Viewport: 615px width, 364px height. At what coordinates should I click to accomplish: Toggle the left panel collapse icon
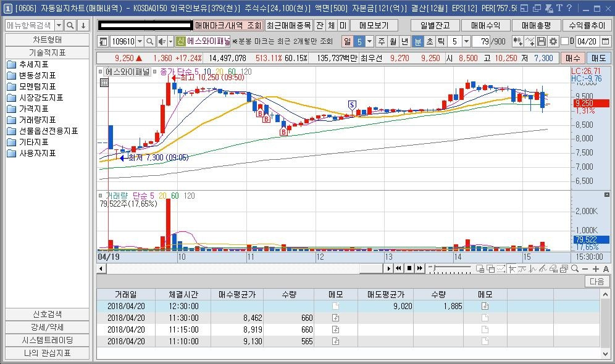tap(103, 41)
